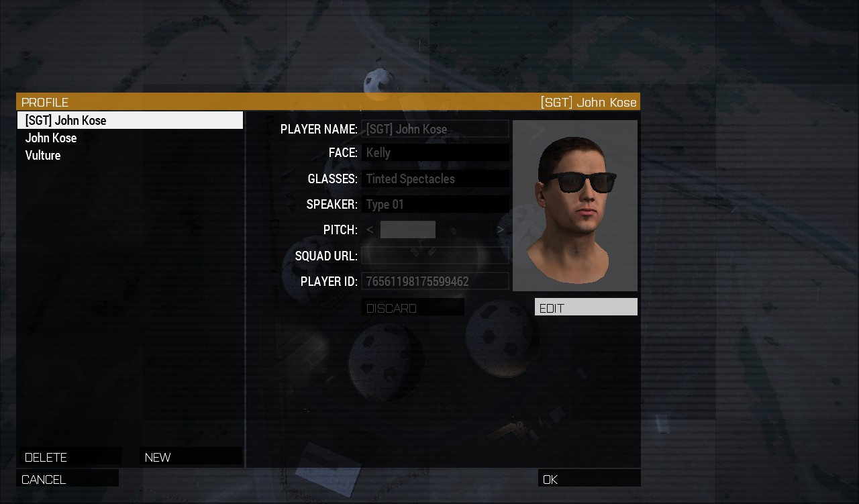The image size is (859, 504).
Task: Click the Edit button under the portrait
Action: coord(586,307)
